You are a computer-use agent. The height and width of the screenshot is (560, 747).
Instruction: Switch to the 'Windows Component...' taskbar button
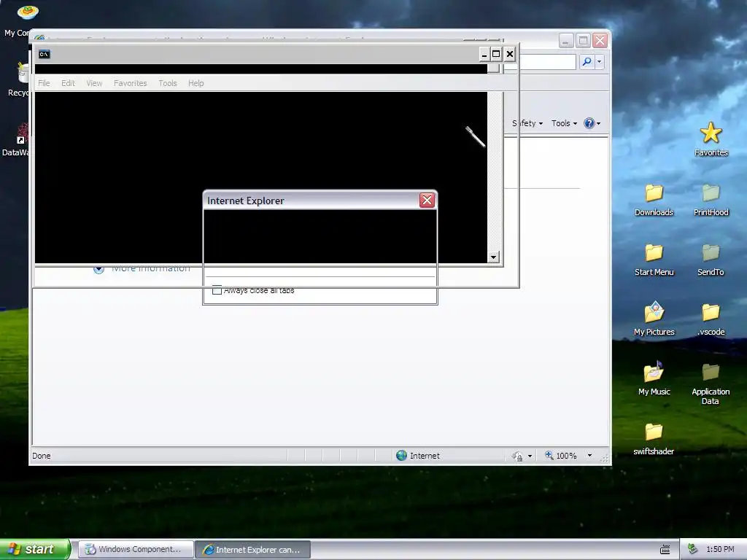(x=136, y=550)
